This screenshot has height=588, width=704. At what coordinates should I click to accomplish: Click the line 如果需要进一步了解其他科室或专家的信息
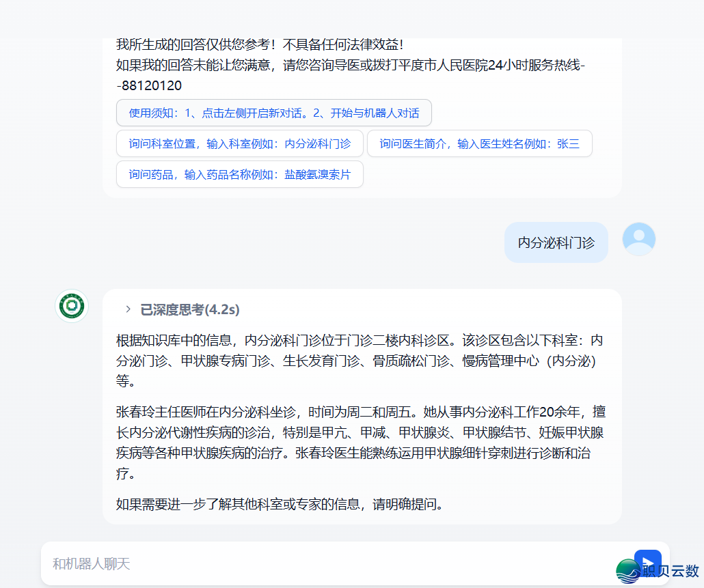pos(281,504)
